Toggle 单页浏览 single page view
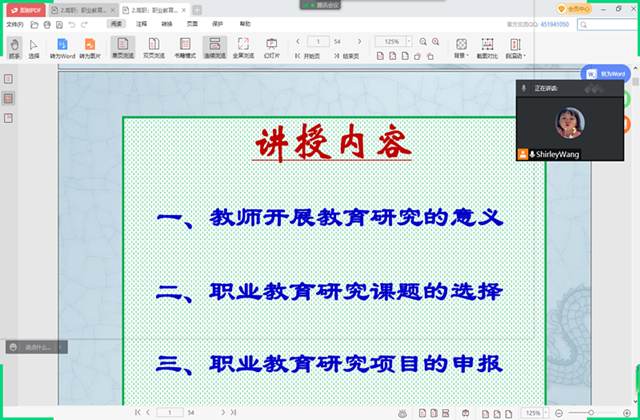Viewport: 640px width, 420px height. pos(123,46)
